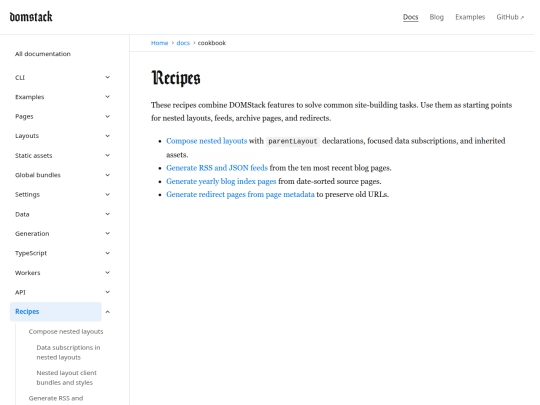Viewport: 540px width, 405px height.
Task: Collapse the Recipes section chevron
Action: [x=107, y=312]
